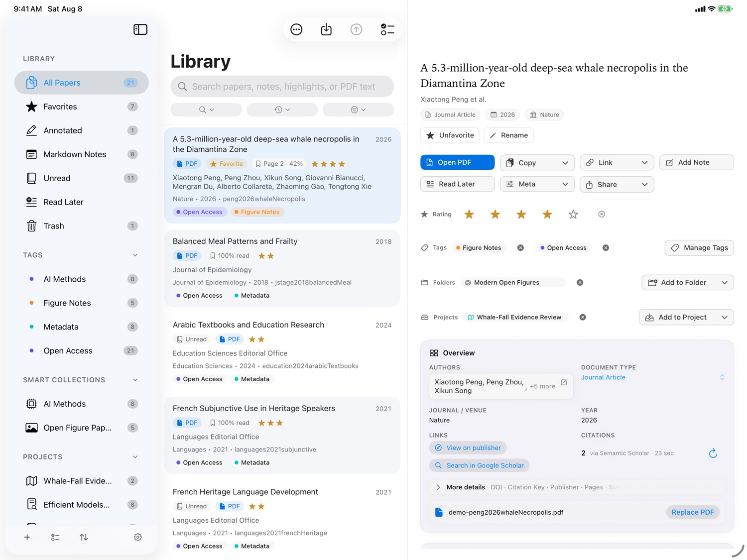Click the upload arrow toolbar icon
Image resolution: width=747 pixels, height=560 pixels.
pyautogui.click(x=356, y=30)
